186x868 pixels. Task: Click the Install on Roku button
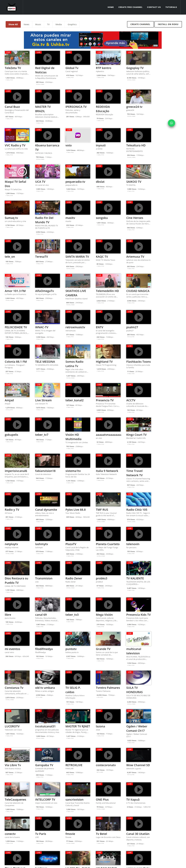[x=168, y=24]
